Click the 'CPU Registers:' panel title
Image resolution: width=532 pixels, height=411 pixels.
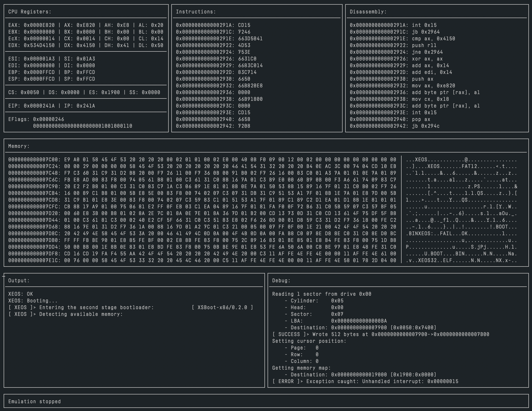(30, 12)
